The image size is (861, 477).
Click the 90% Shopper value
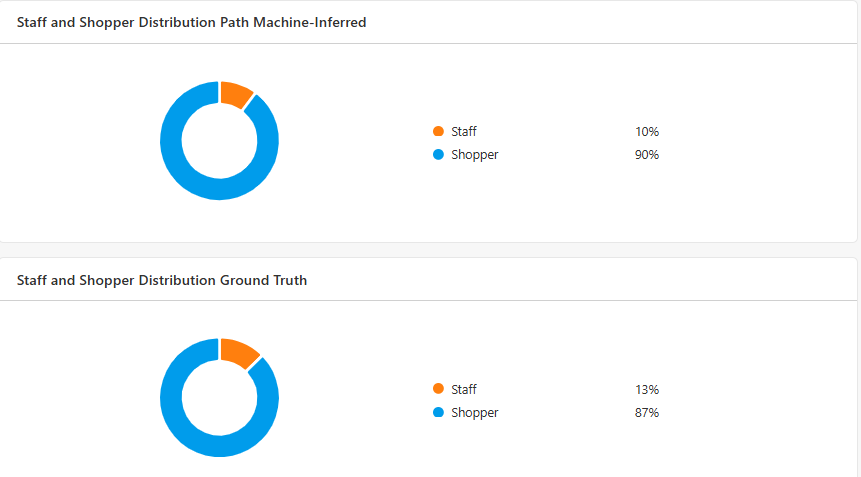pos(646,155)
